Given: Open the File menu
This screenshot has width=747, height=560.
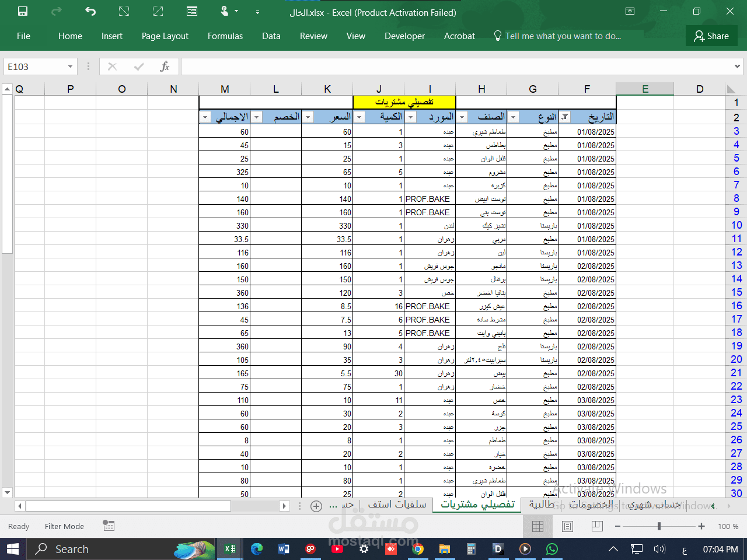Looking at the screenshot, I should pyautogui.click(x=23, y=36).
